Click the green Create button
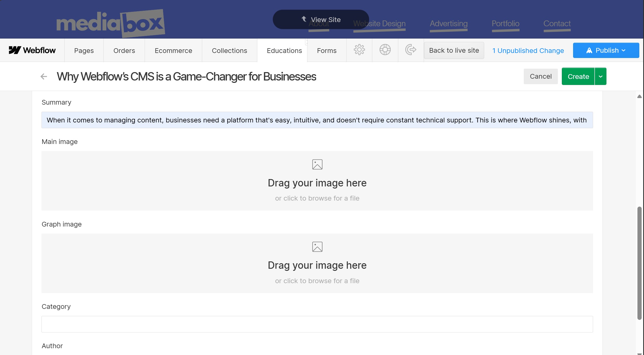The height and width of the screenshot is (355, 644). [x=578, y=76]
